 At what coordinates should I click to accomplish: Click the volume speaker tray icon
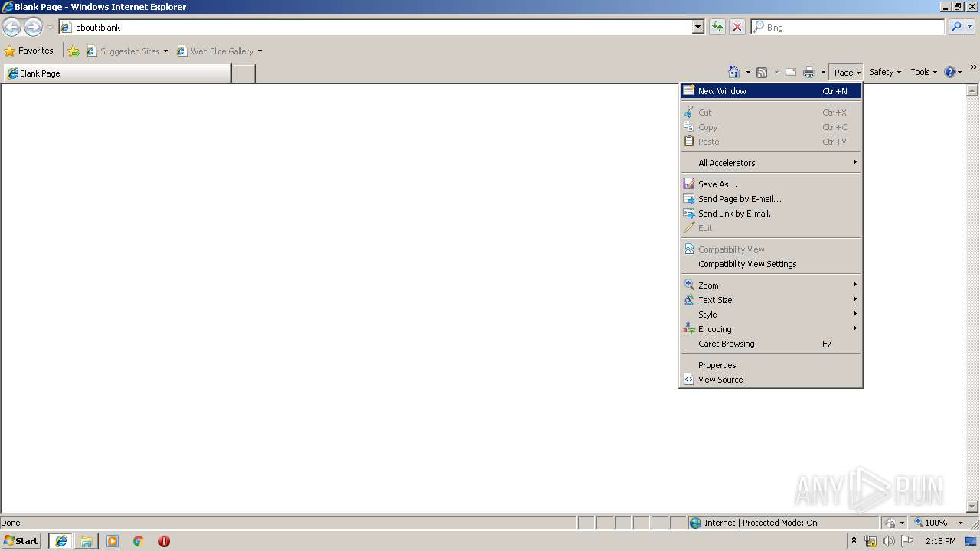click(x=888, y=541)
